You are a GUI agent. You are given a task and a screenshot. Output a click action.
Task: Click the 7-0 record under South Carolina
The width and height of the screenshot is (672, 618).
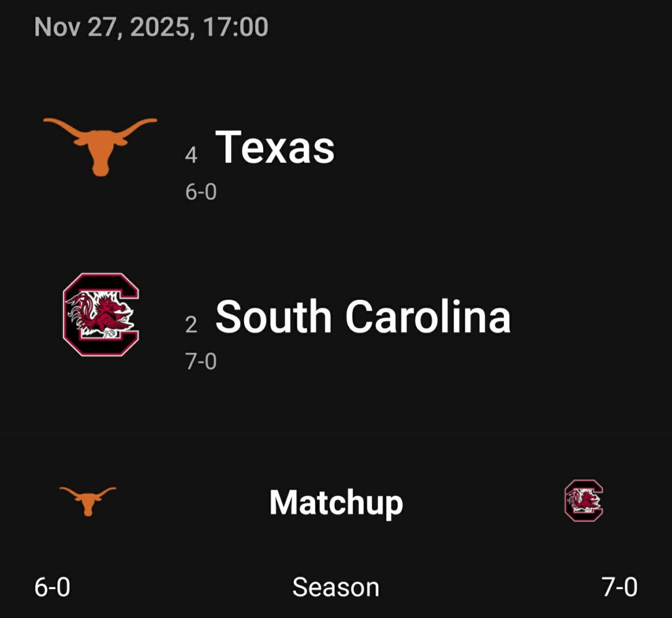coord(201,361)
